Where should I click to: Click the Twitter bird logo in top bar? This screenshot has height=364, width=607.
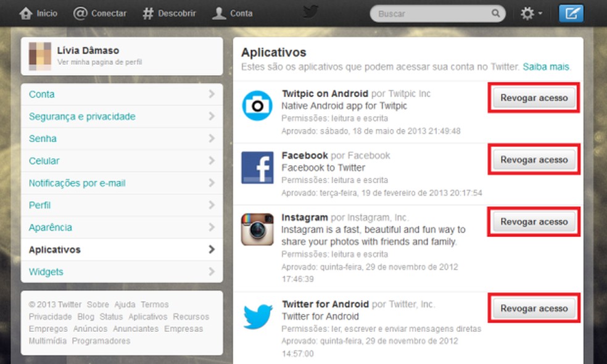coord(310,12)
